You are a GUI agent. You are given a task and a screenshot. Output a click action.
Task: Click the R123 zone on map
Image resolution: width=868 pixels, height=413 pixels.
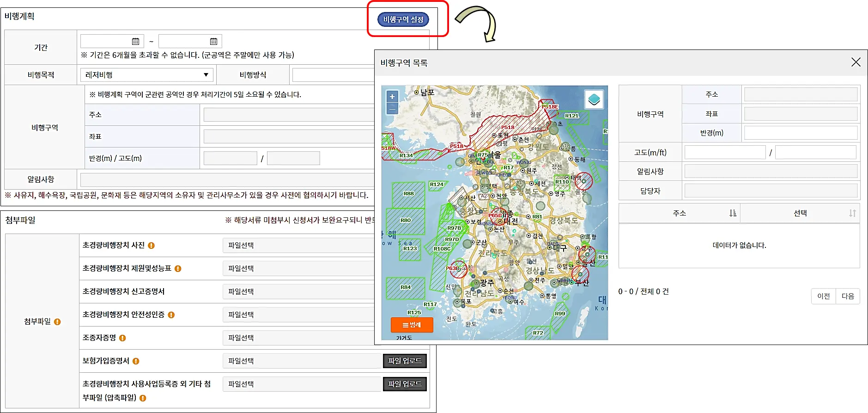click(410, 249)
